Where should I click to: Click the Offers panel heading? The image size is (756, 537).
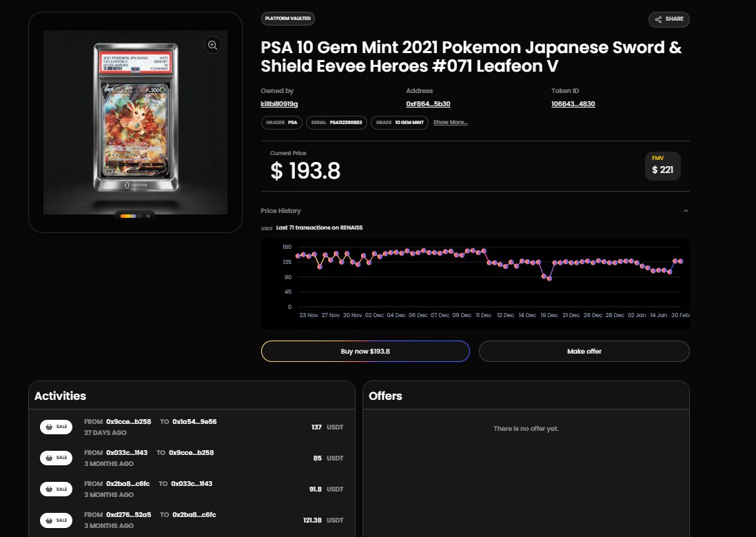pyautogui.click(x=385, y=396)
